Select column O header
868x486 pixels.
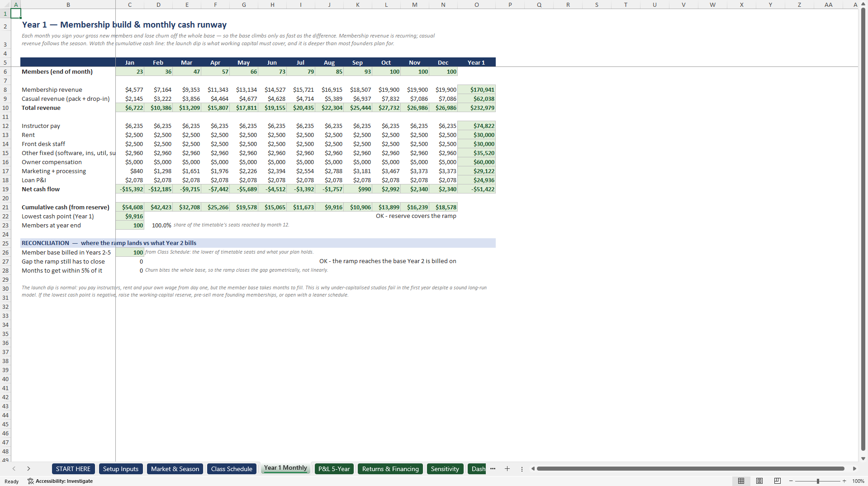[x=476, y=5]
